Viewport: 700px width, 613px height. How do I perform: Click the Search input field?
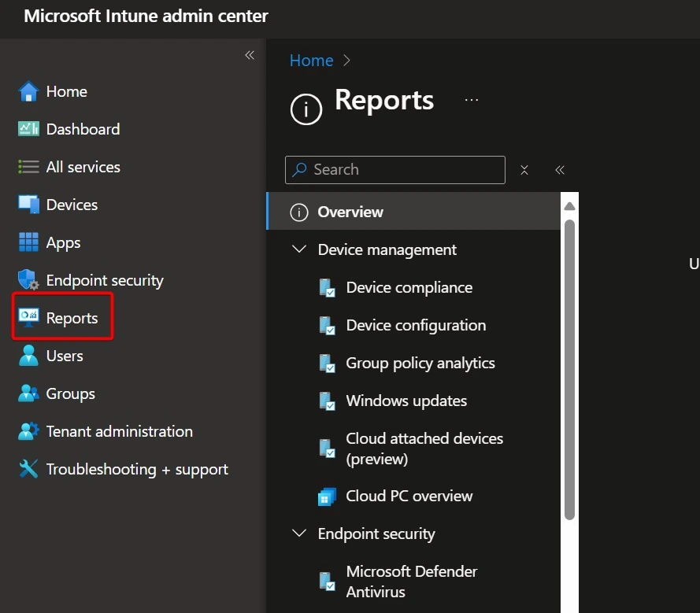point(395,169)
